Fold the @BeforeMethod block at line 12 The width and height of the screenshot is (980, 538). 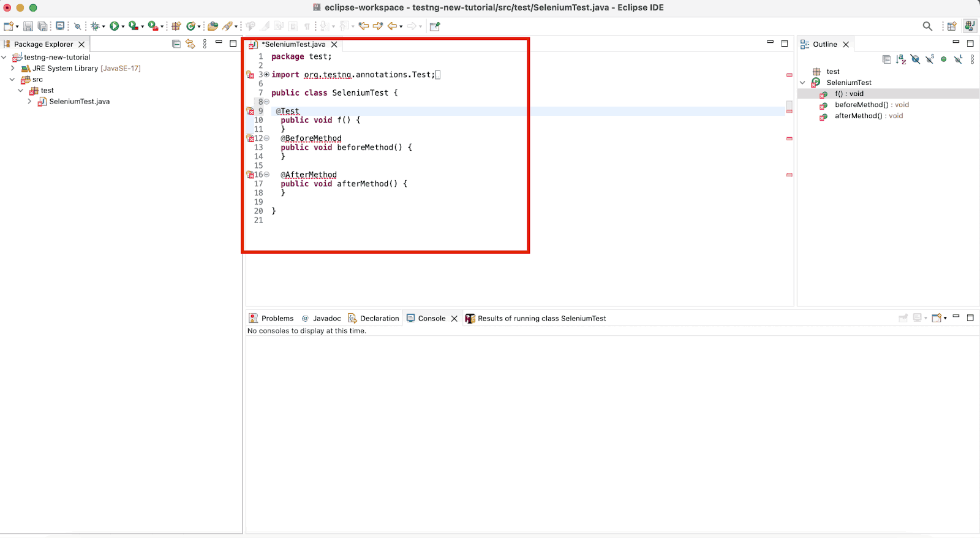point(266,138)
